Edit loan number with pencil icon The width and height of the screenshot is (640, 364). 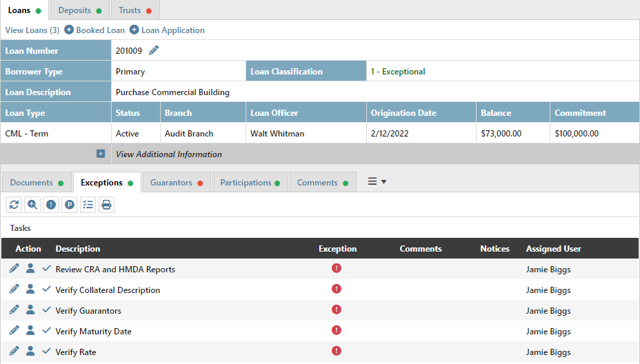pyautogui.click(x=154, y=50)
